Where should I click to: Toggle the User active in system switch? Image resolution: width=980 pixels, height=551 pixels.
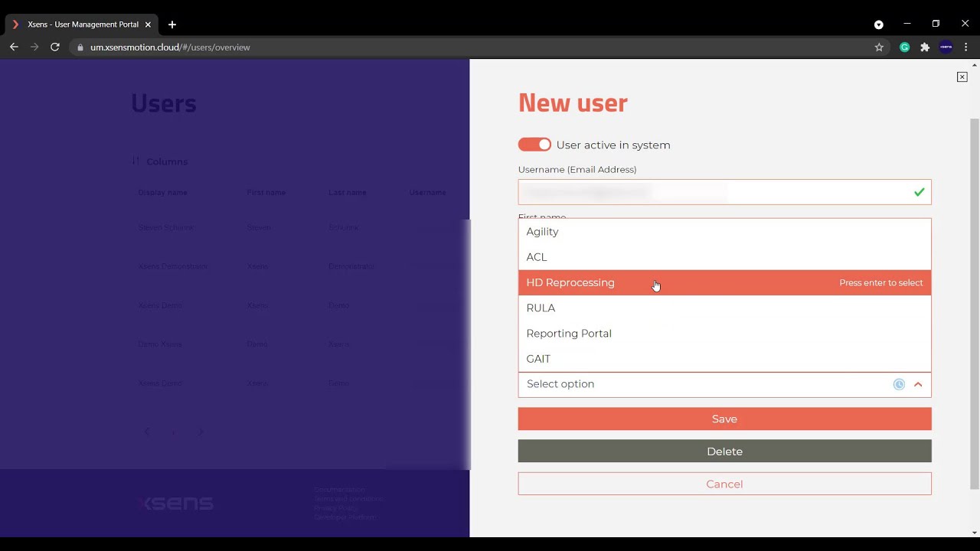534,145
